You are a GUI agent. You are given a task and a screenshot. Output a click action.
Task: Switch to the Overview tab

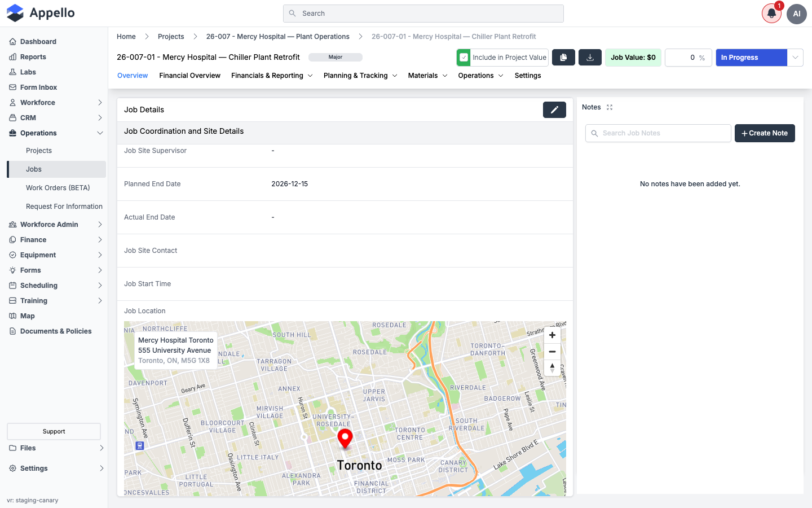click(133, 76)
